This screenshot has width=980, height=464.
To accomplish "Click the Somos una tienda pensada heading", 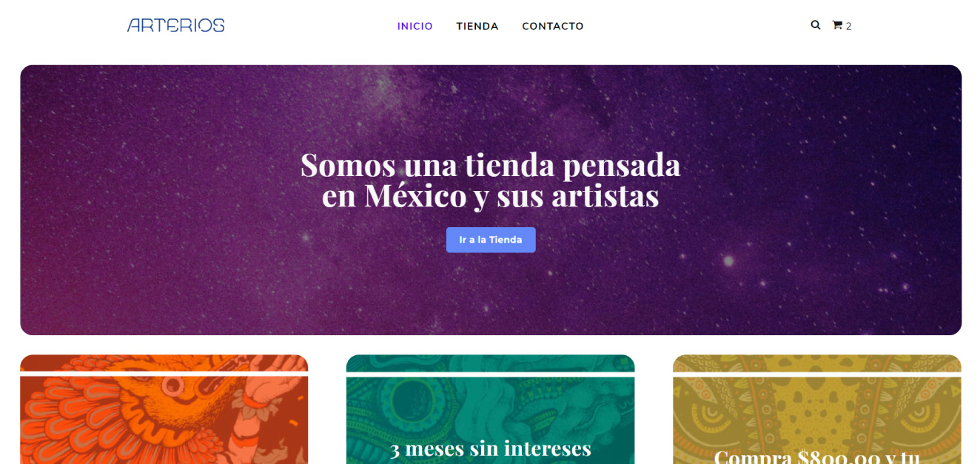I will pyautogui.click(x=491, y=164).
